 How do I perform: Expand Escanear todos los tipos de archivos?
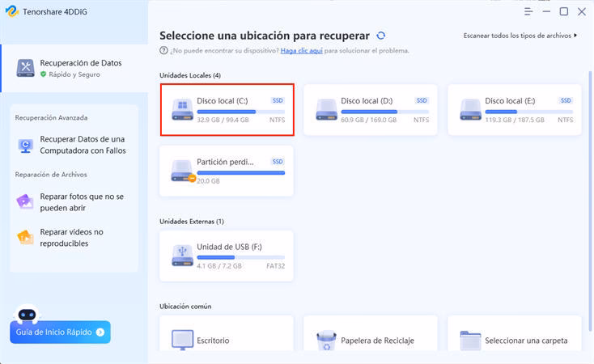[x=520, y=36]
